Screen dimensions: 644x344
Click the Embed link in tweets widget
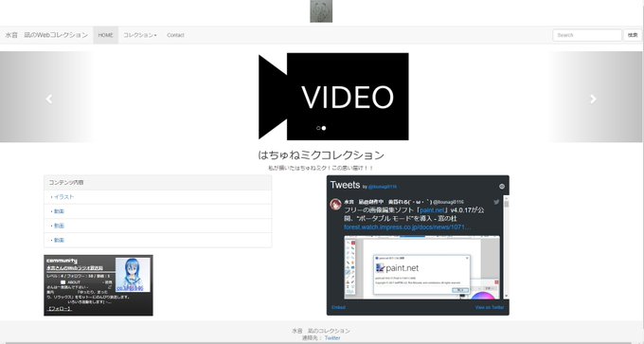[338, 307]
